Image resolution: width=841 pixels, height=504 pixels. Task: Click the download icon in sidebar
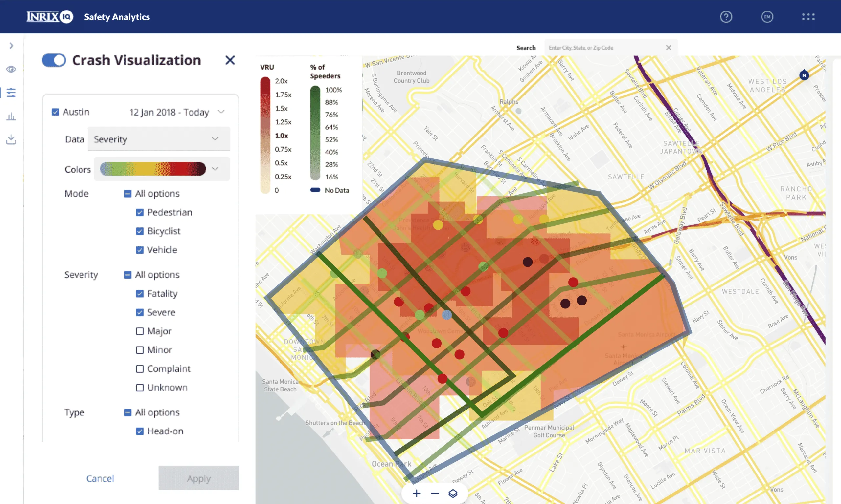click(x=11, y=139)
